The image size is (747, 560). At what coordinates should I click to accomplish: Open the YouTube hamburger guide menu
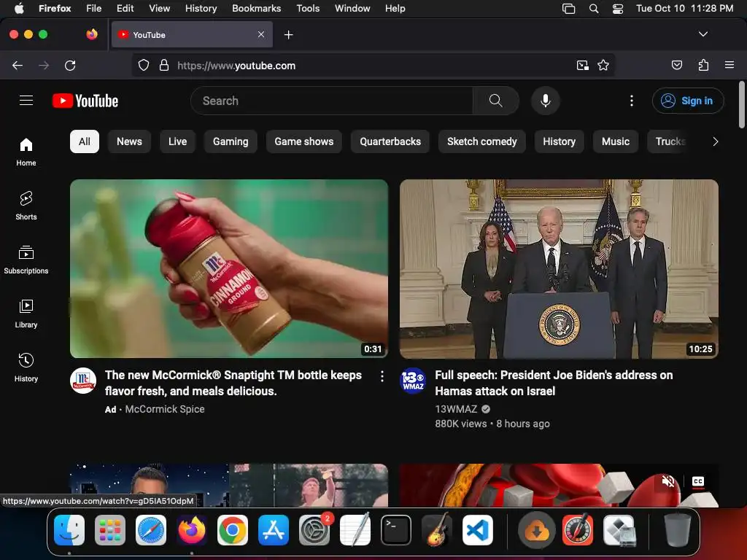point(26,101)
